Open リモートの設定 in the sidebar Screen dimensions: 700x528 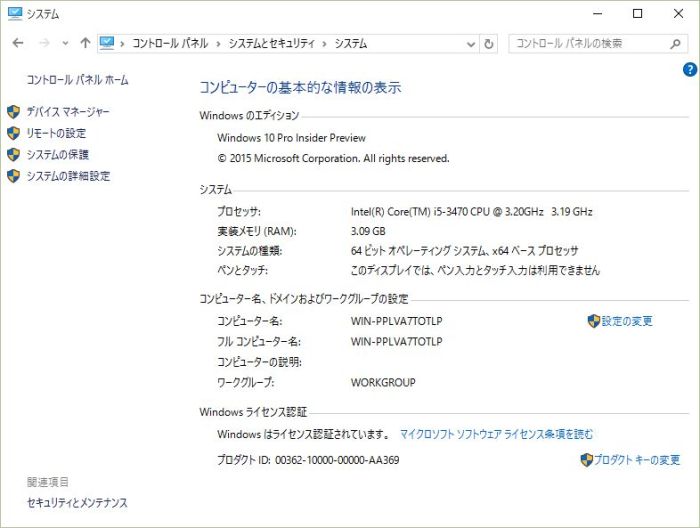56,133
